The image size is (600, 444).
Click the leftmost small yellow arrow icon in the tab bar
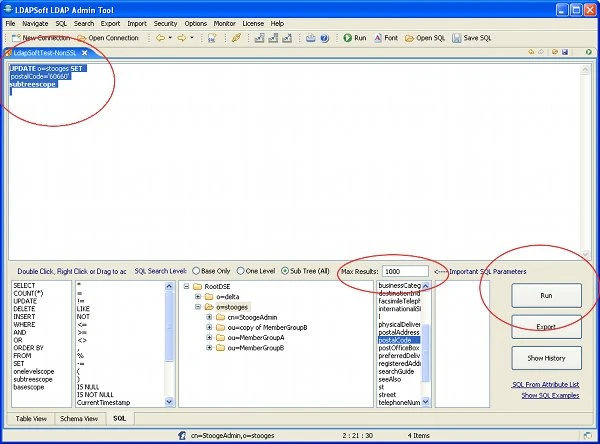[x=531, y=52]
